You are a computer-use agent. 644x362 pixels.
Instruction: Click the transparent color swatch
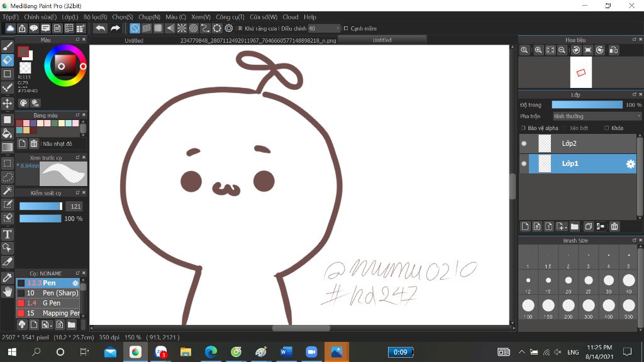tap(25, 67)
